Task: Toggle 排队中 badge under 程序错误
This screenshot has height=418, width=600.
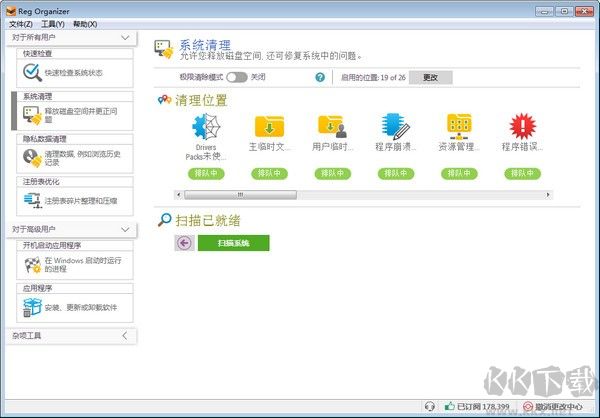Action: click(522, 173)
